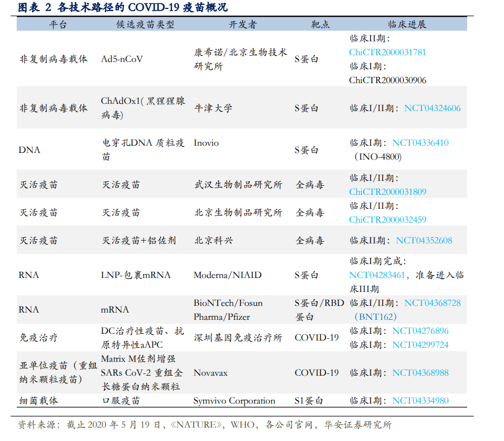Select the (INO-4800) text

click(x=378, y=157)
